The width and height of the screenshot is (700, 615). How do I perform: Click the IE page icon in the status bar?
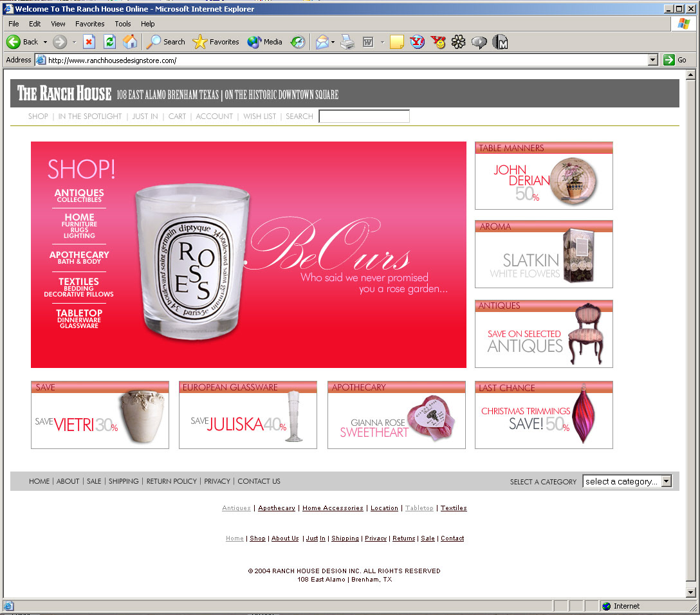(x=8, y=606)
